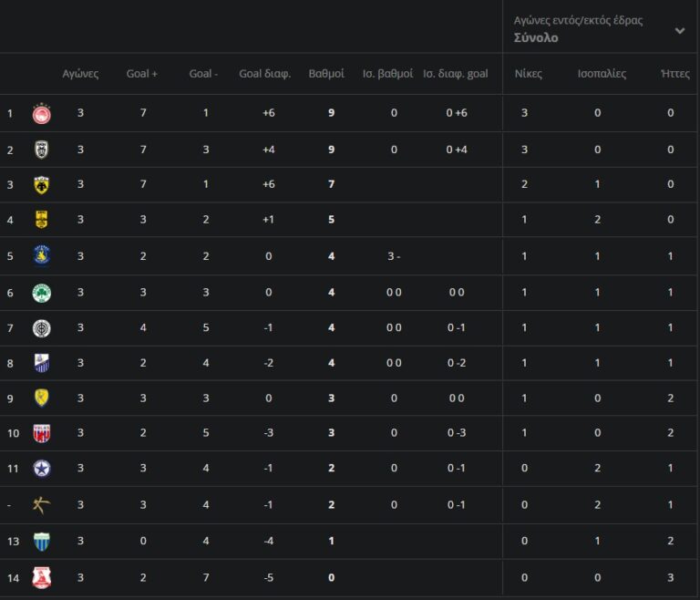
Task: Sort by the Goal + column header
Action: click(x=142, y=74)
